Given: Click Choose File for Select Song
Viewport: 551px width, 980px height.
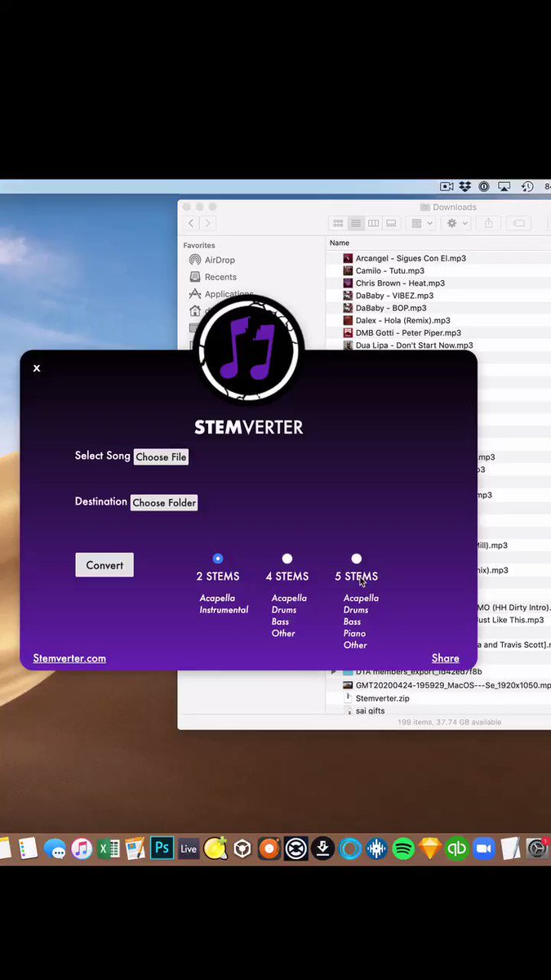Looking at the screenshot, I should point(161,457).
